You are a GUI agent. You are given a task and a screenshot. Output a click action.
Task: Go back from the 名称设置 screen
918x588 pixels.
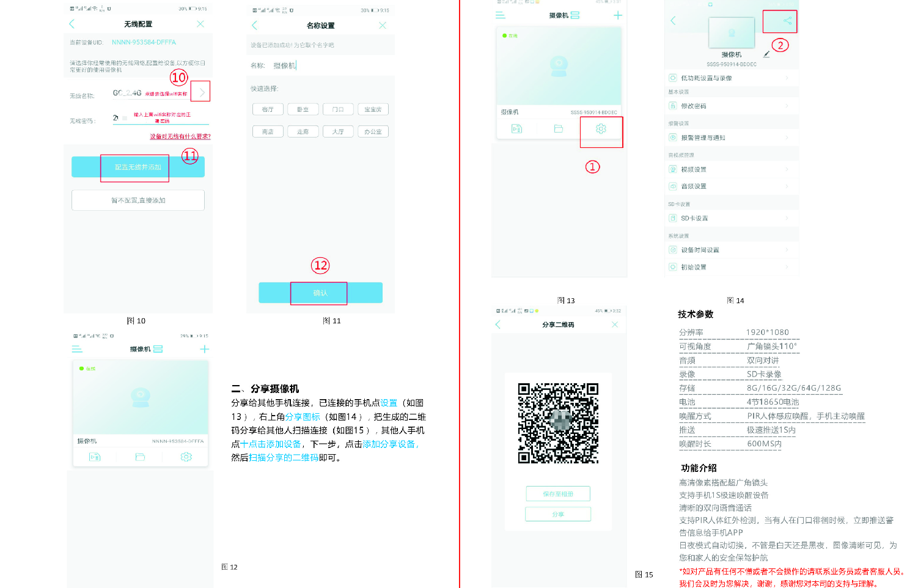pos(254,25)
